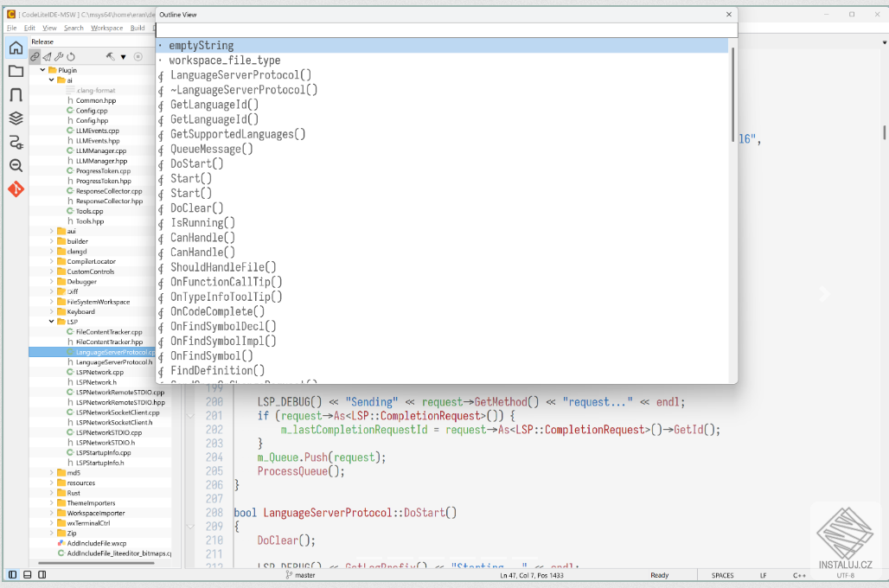Viewport: 889px width, 588px height.
Task: Select LLMManager.hpp file
Action: tap(101, 161)
